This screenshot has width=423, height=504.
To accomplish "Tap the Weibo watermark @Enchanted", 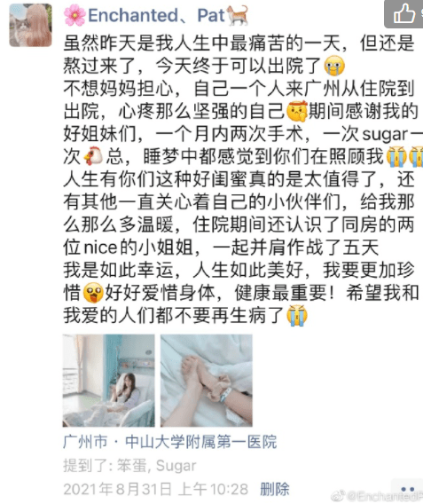I will pyautogui.click(x=378, y=496).
